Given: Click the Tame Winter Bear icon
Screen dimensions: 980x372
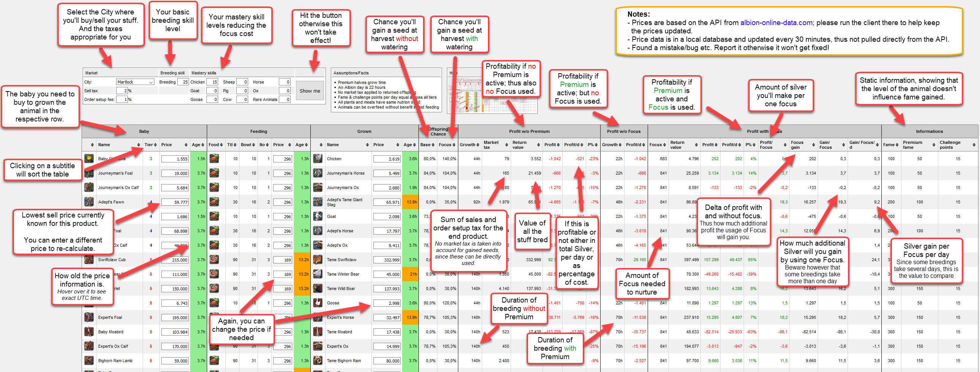Looking at the screenshot, I should tap(318, 274).
